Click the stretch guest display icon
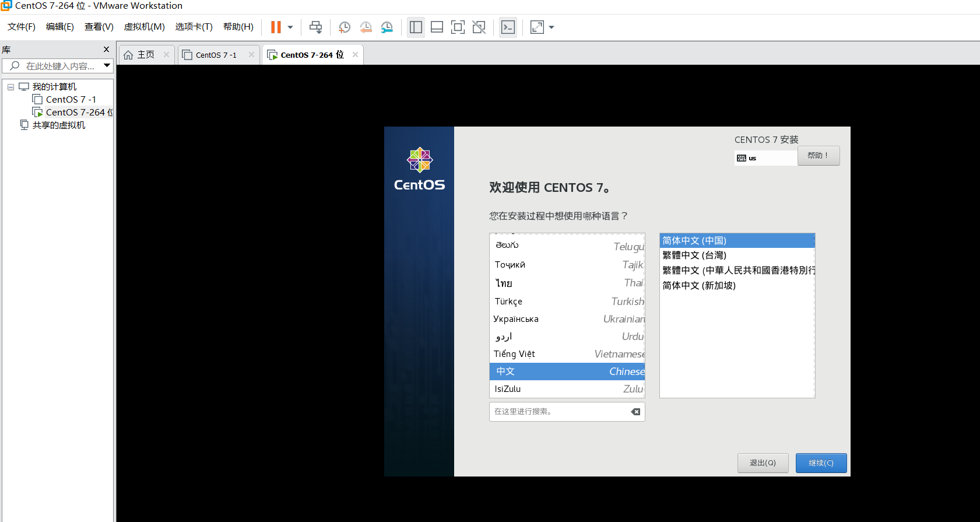Image resolution: width=980 pixels, height=522 pixels. (x=537, y=27)
